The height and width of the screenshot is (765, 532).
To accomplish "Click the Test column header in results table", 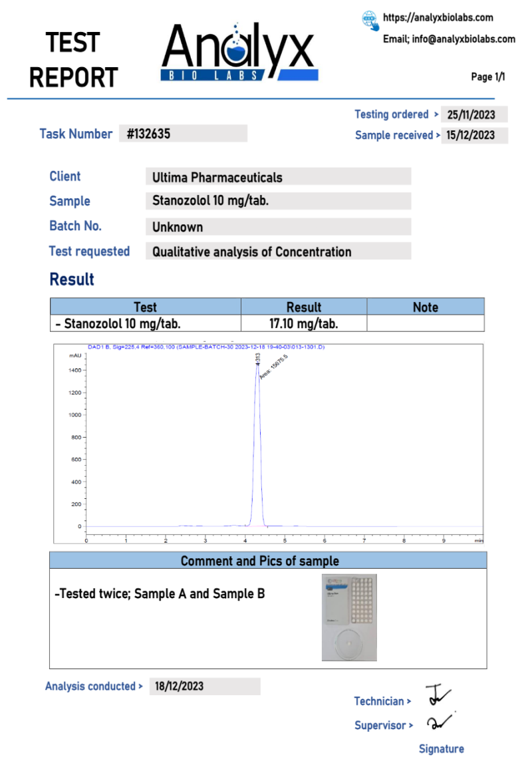I will (145, 307).
